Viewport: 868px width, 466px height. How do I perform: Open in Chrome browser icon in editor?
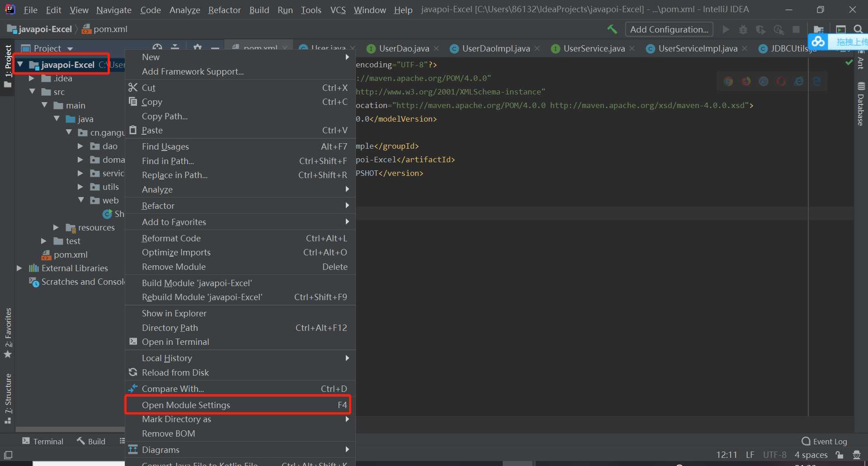[x=728, y=81]
